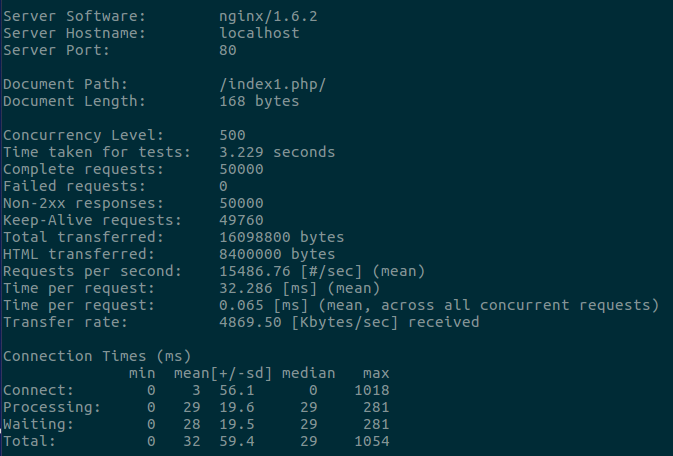Click the Connect max value 1018
The image size is (673, 456).
[x=372, y=390]
